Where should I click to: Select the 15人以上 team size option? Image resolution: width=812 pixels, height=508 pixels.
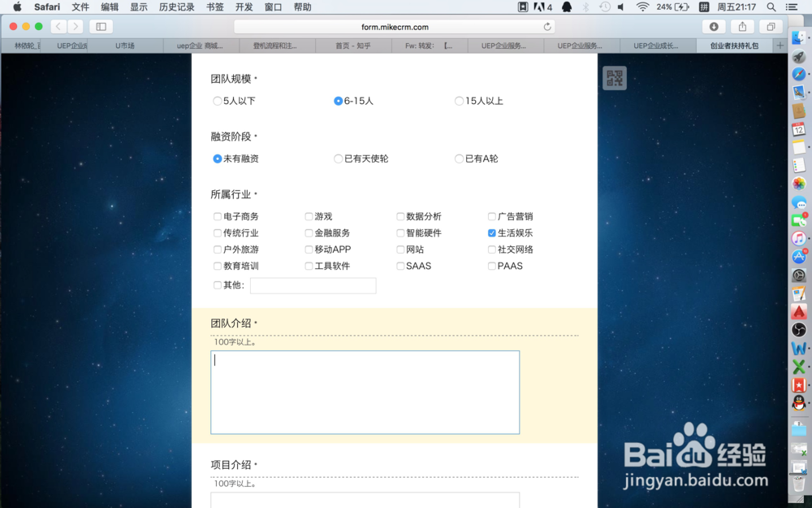tap(459, 101)
